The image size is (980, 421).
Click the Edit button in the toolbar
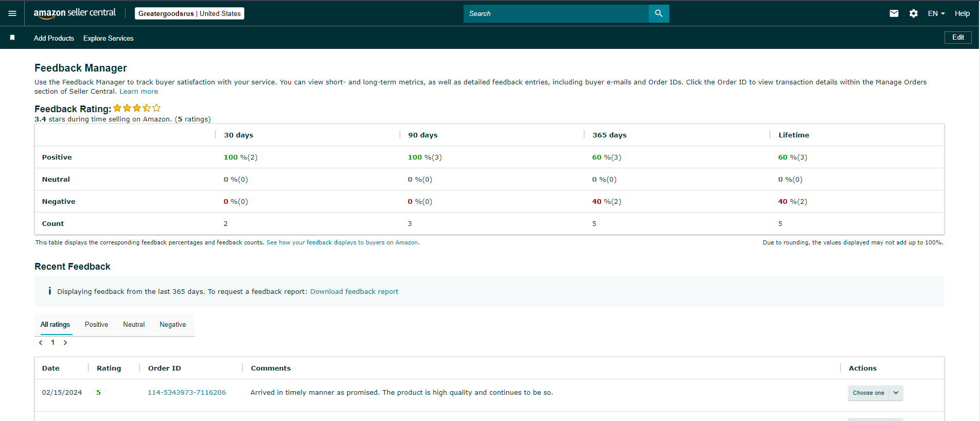[x=958, y=38]
